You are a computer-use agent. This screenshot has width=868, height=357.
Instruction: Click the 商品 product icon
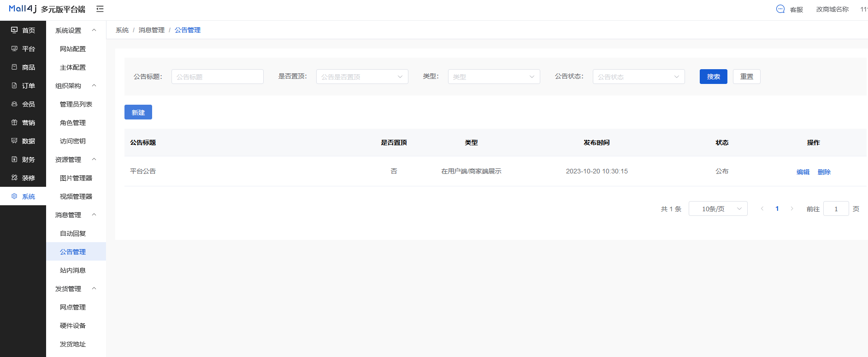pos(14,67)
